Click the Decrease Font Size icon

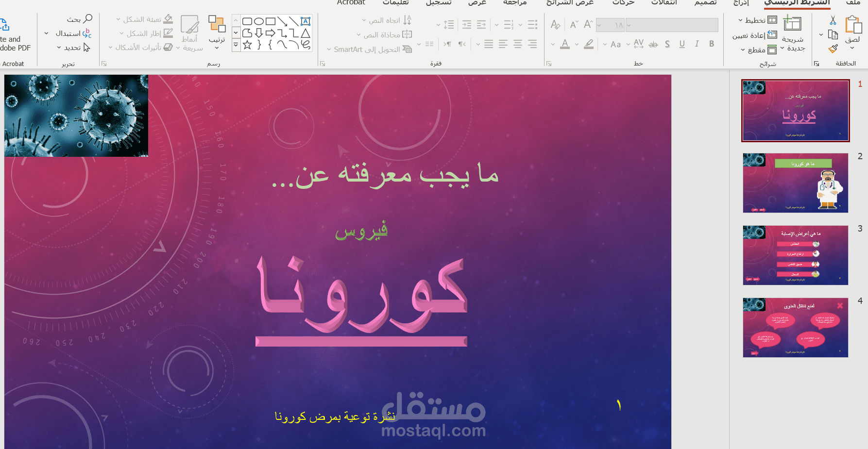[x=574, y=24]
